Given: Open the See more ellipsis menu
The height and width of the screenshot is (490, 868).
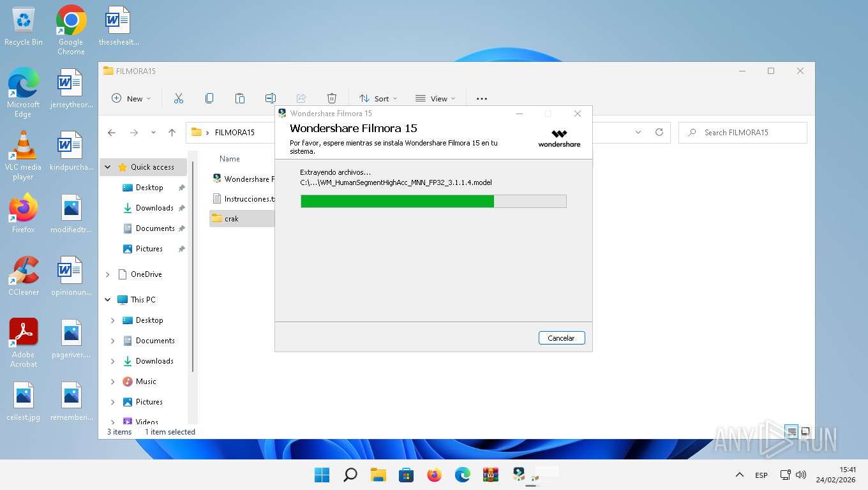Looking at the screenshot, I should pos(482,98).
